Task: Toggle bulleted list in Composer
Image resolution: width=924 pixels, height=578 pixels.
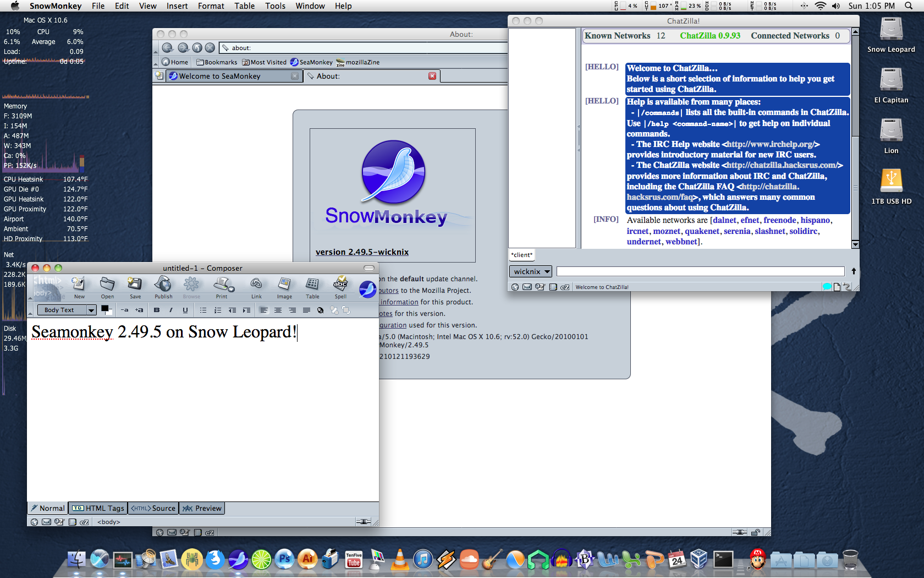Action: coord(203,310)
